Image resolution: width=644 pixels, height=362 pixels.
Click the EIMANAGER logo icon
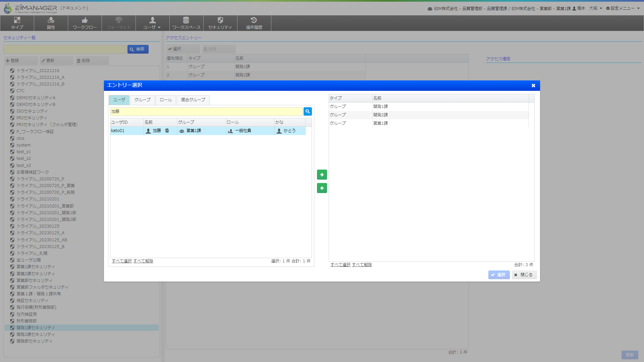[8, 8]
